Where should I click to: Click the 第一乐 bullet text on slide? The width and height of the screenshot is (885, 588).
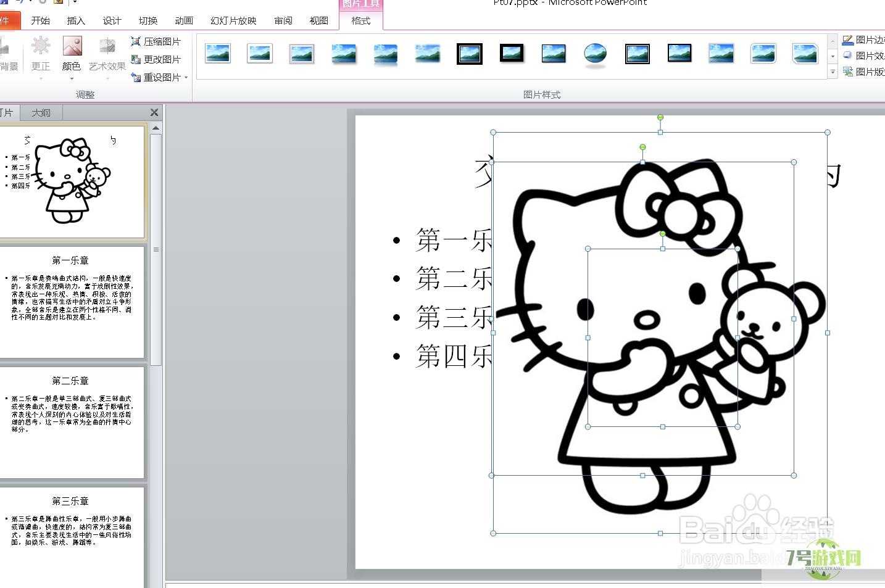(454, 240)
